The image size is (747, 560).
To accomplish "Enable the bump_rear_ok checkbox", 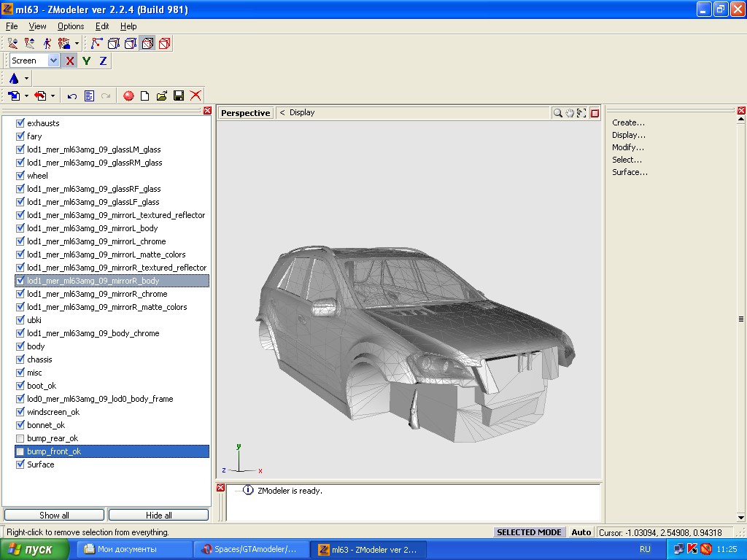I will (20, 438).
